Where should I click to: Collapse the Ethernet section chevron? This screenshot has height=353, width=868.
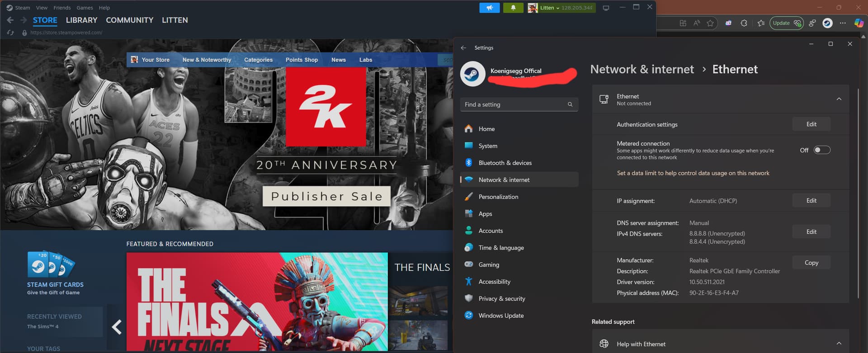coord(839,99)
